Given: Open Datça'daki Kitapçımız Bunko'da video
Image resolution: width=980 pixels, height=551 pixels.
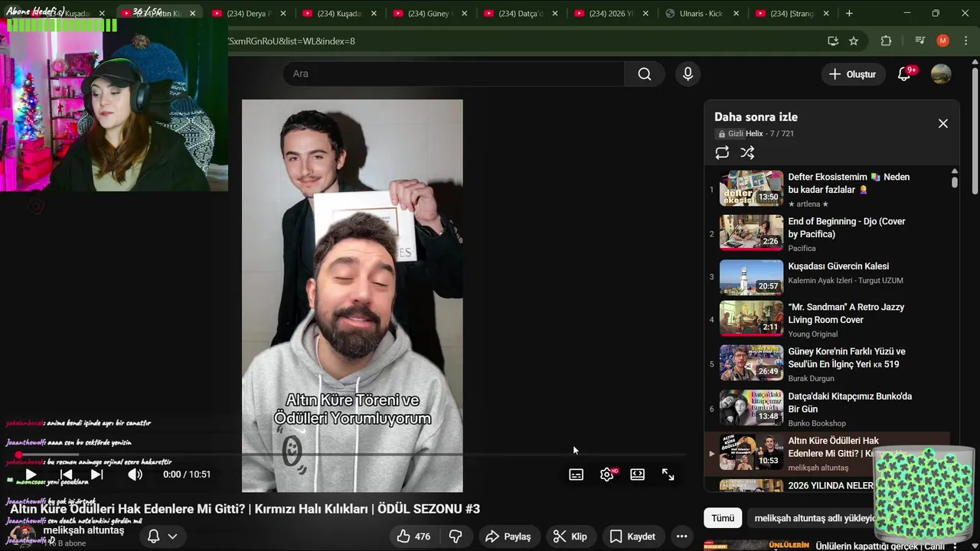Looking at the screenshot, I should (831, 409).
